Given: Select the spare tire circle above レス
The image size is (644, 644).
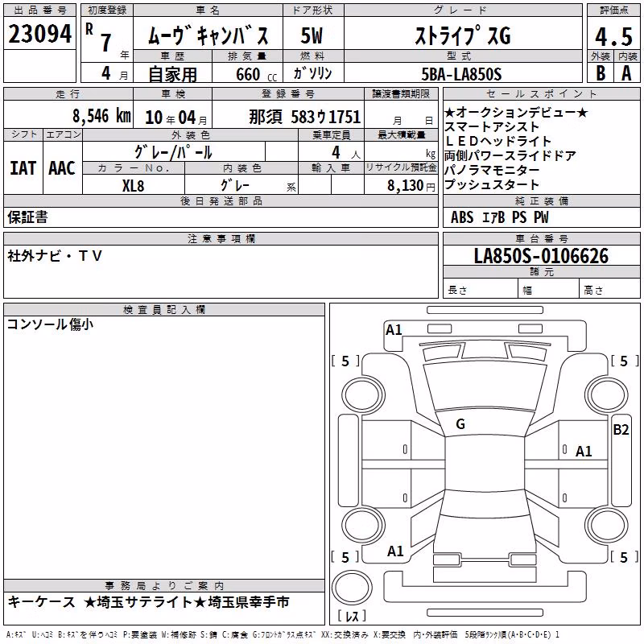Looking at the screenshot, I should click(x=352, y=588).
